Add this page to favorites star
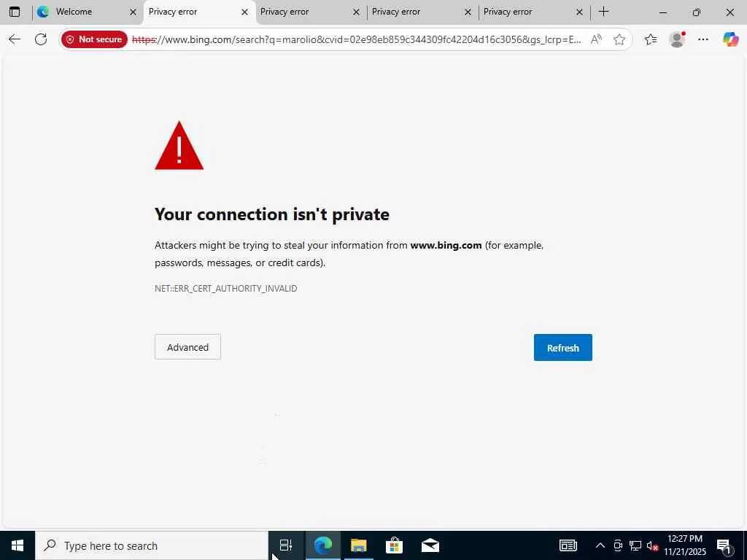747x560 pixels. click(619, 39)
